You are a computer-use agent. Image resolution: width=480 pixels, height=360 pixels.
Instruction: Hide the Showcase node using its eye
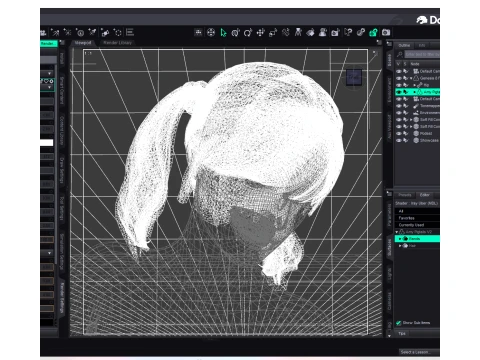pyautogui.click(x=399, y=140)
